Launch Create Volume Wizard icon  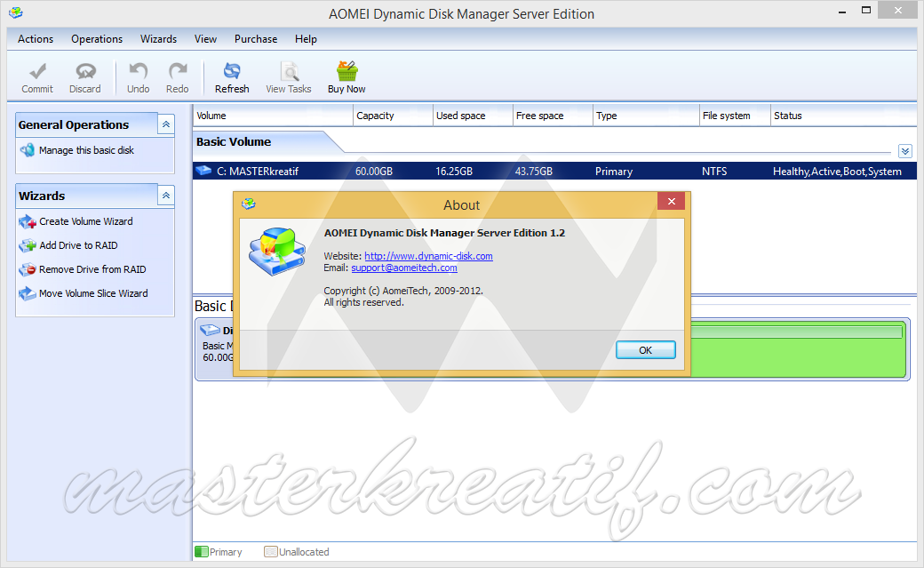28,221
